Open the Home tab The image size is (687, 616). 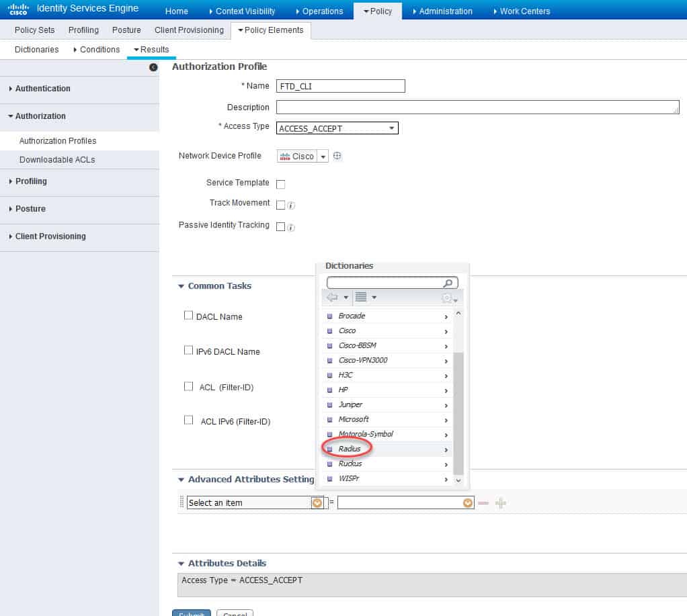click(177, 11)
